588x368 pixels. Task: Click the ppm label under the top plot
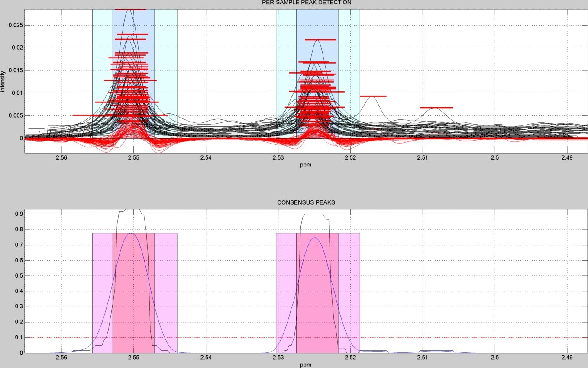coord(306,165)
